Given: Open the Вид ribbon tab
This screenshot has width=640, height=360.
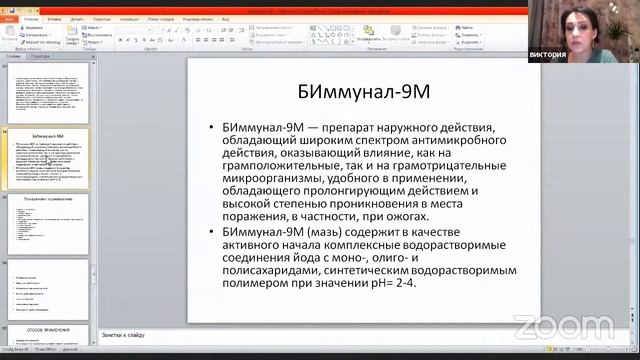Looking at the screenshot, I should click(x=225, y=19).
